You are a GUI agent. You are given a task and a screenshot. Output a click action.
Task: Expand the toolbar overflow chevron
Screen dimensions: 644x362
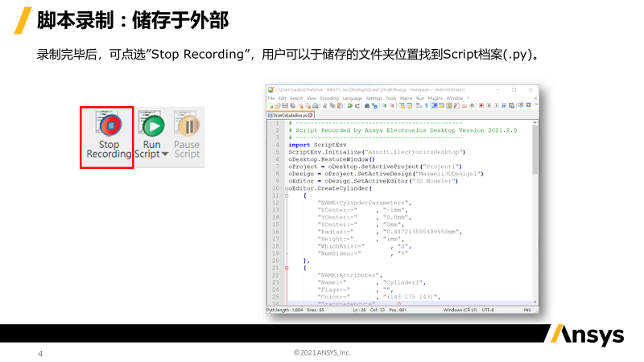point(536,105)
